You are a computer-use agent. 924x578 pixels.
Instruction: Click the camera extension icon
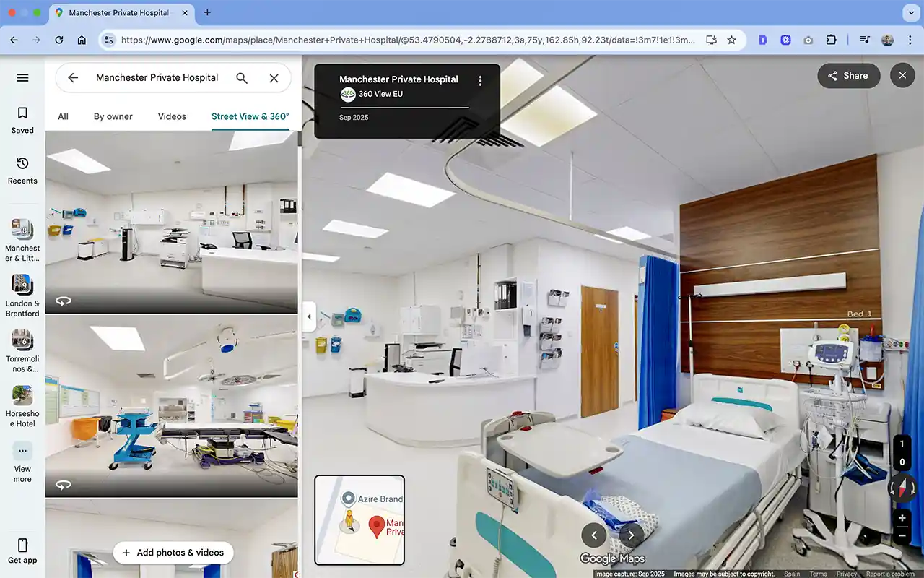pos(808,40)
